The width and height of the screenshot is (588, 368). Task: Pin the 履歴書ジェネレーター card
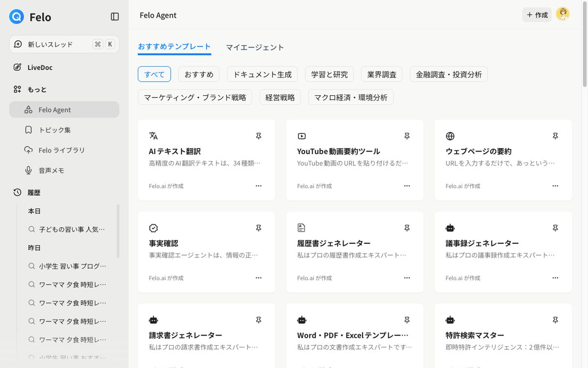click(x=407, y=228)
